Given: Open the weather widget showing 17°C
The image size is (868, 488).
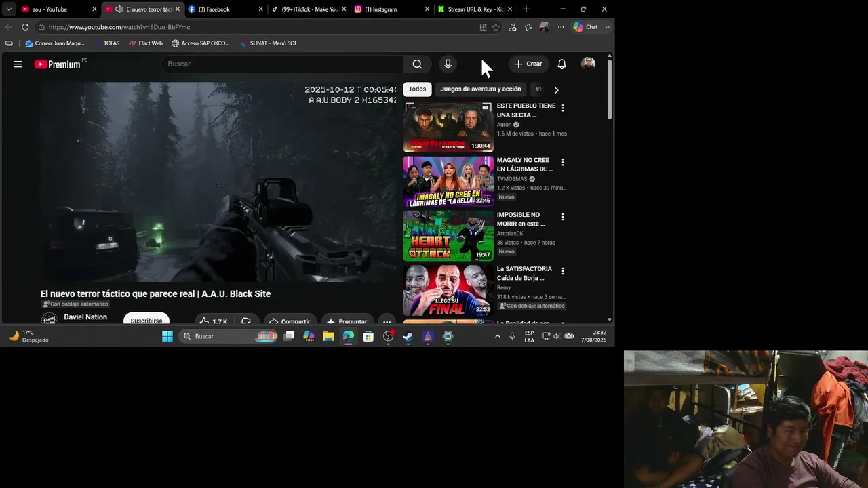Looking at the screenshot, I should 28,336.
